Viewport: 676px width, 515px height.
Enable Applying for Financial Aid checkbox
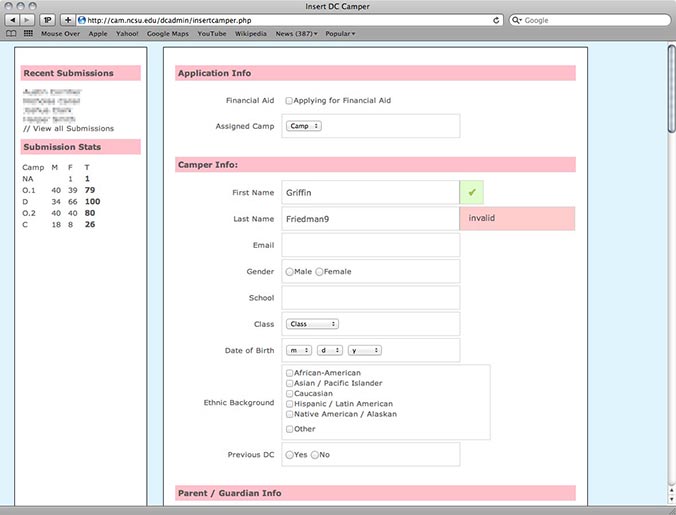coord(289,101)
